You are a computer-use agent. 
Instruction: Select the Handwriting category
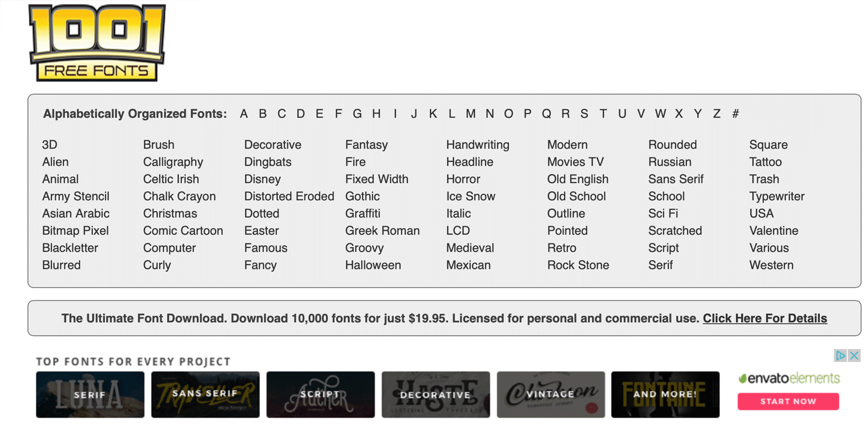[x=477, y=145]
